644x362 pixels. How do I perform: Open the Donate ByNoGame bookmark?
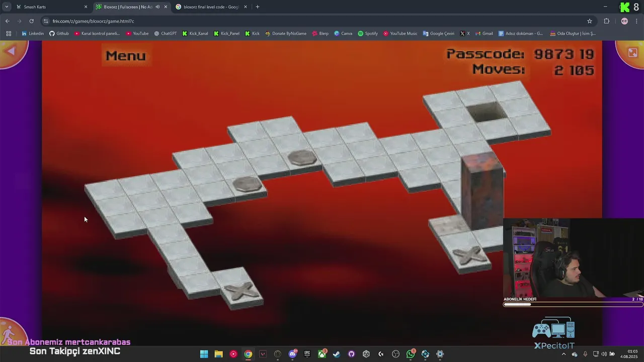(285, 34)
